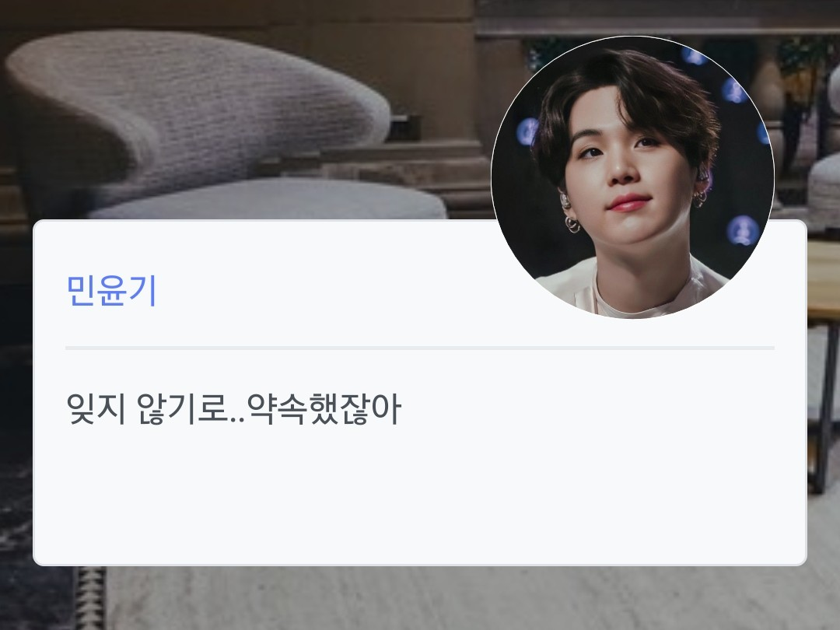Click the chair seat cushion above the dialogue box
Viewport: 840px width, 630px height.
coord(268,200)
